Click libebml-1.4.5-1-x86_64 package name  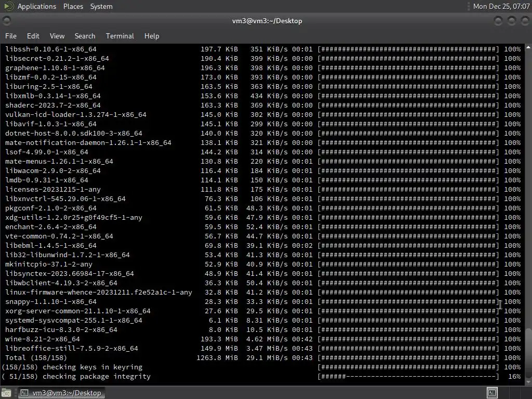click(51, 246)
